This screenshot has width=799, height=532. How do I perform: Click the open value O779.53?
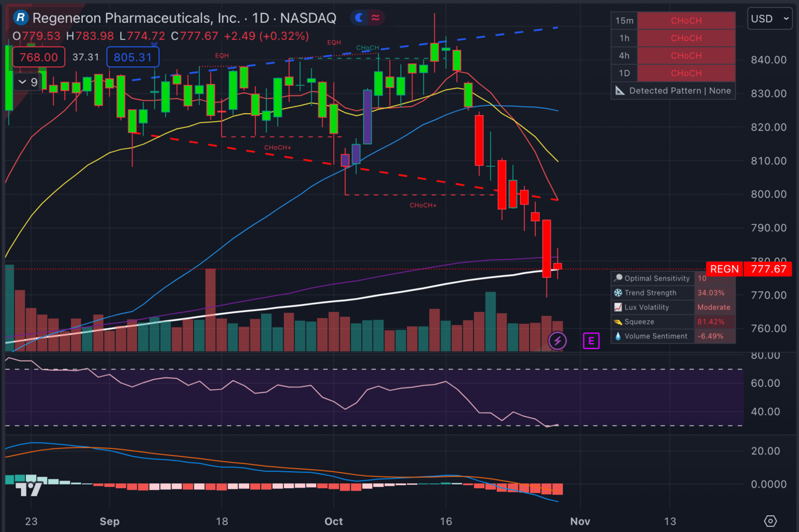click(36, 36)
